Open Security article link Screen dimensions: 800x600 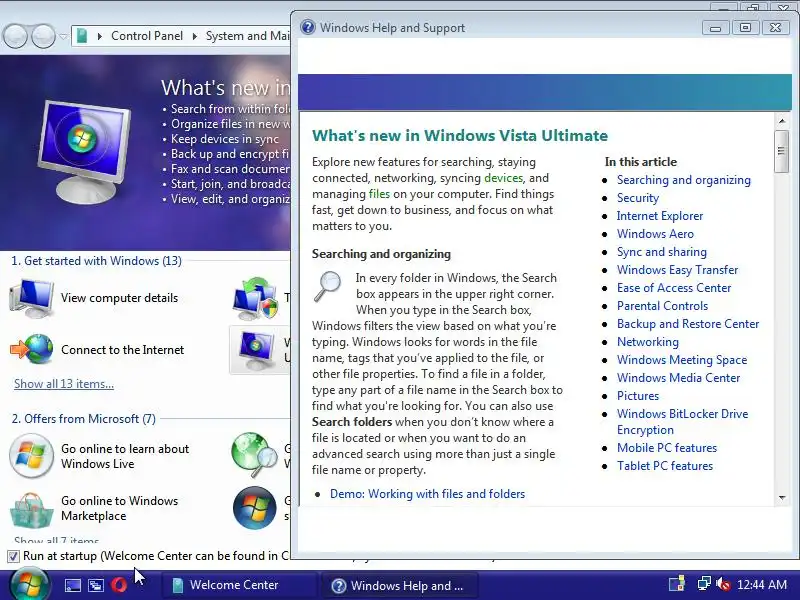[638, 198]
